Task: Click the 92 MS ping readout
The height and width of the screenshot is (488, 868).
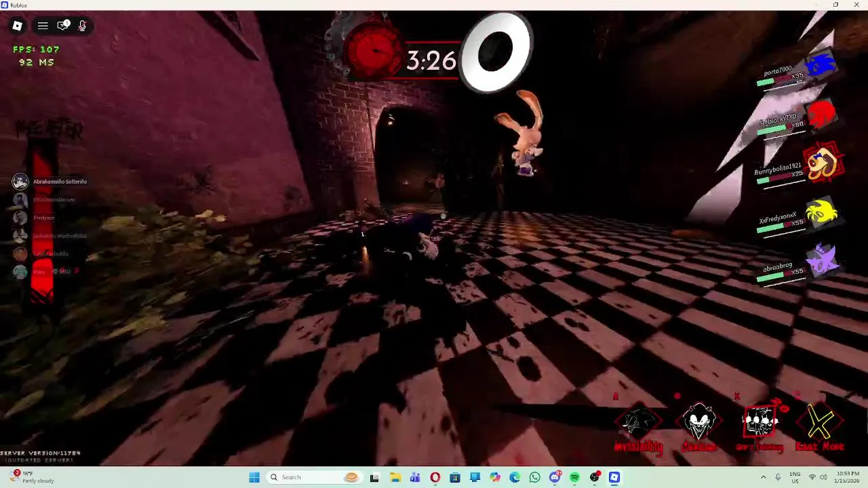Action: pyautogui.click(x=37, y=62)
